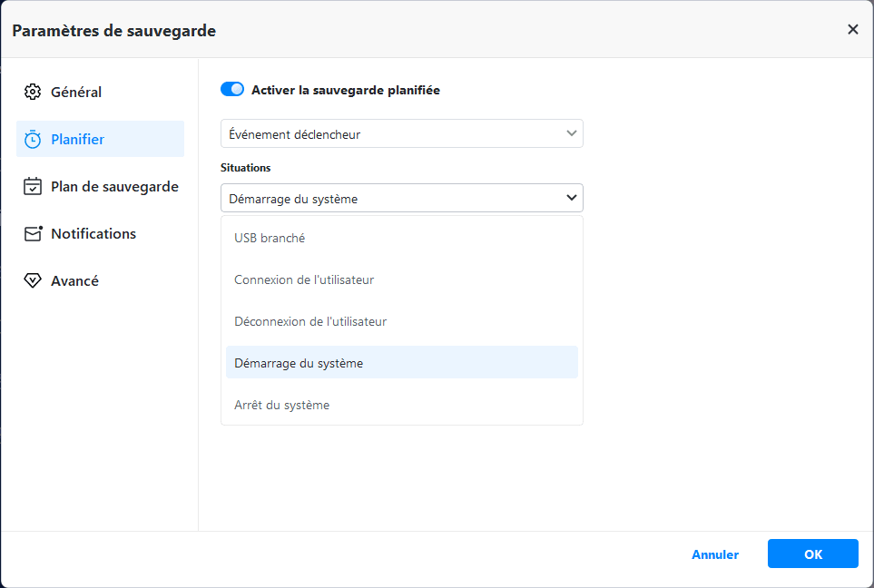
Task: Open the Événement déclencheur dropdown
Action: point(401,134)
